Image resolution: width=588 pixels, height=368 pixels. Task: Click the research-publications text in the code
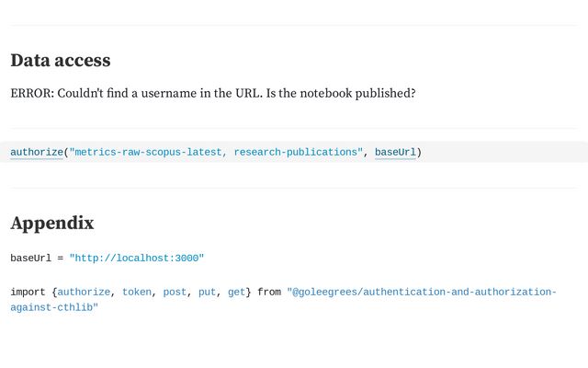(x=296, y=152)
